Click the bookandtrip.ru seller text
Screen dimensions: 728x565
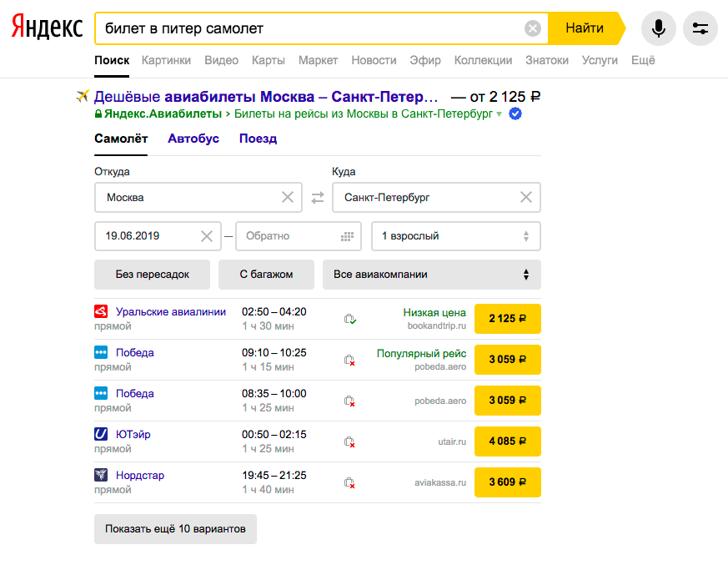click(x=436, y=325)
